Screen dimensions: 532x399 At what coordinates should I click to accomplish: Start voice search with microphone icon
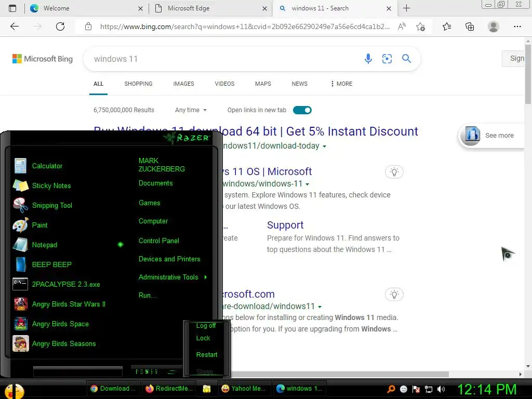coord(368,59)
